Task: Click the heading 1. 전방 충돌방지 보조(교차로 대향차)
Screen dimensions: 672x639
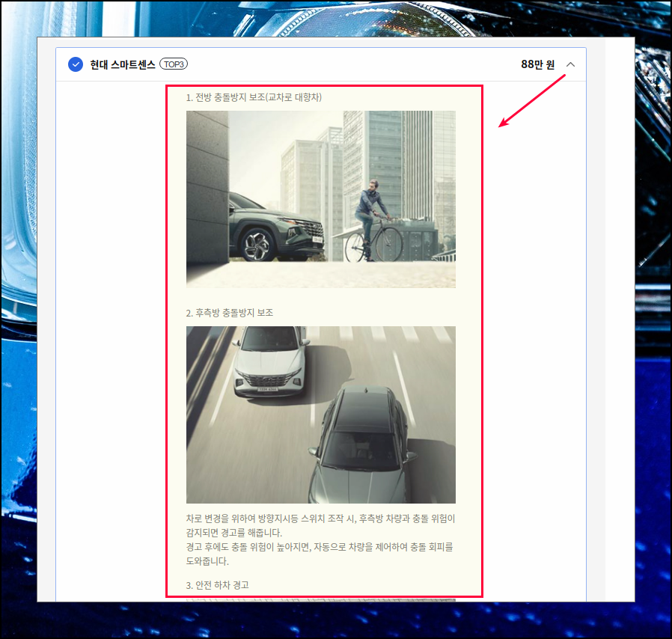Action: click(x=254, y=97)
